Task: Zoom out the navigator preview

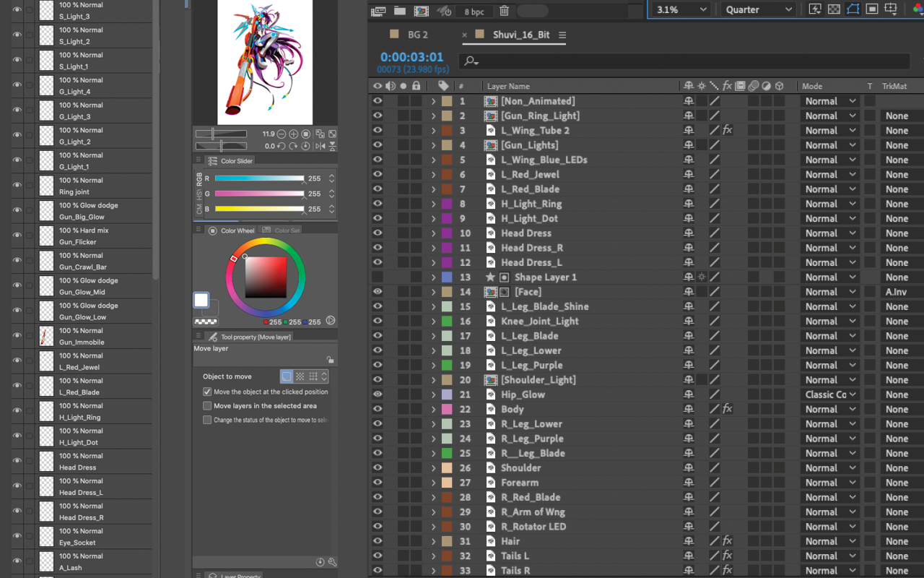Action: pyautogui.click(x=282, y=134)
